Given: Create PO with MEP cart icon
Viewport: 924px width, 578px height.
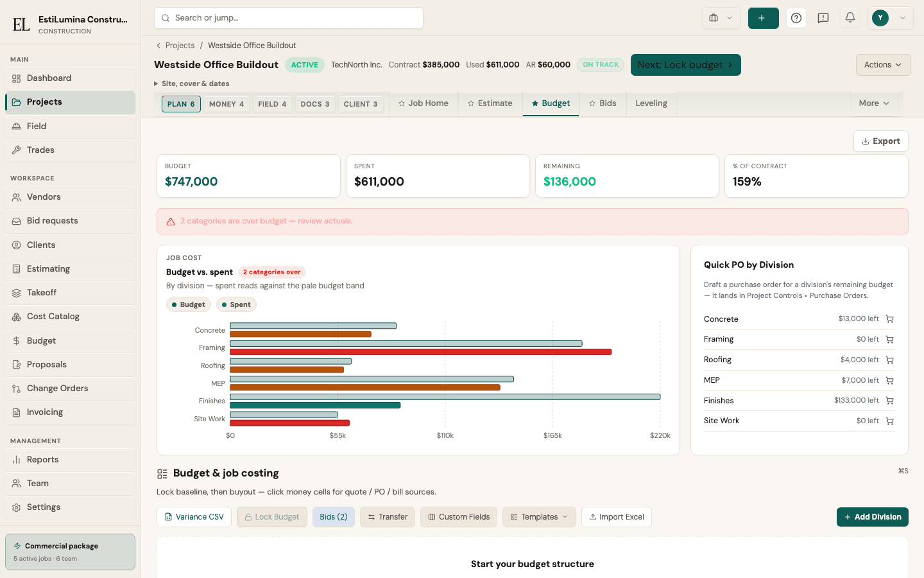Looking at the screenshot, I should click(x=889, y=380).
